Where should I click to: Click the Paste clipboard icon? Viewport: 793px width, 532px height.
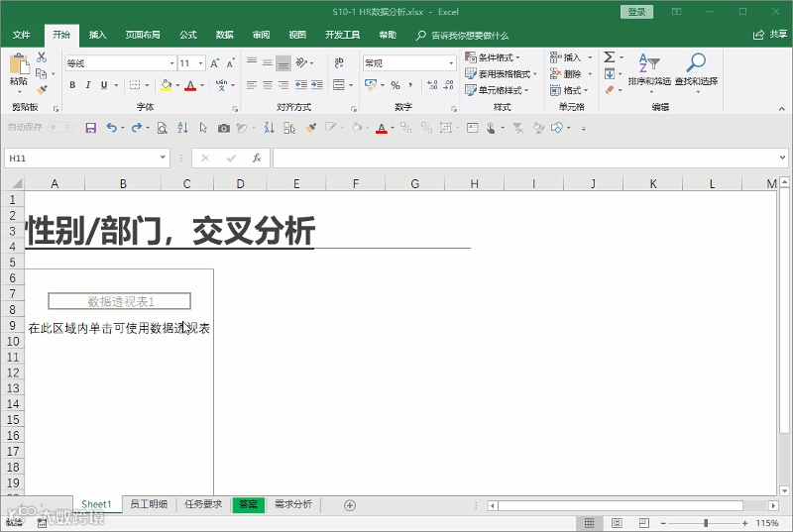(19, 64)
